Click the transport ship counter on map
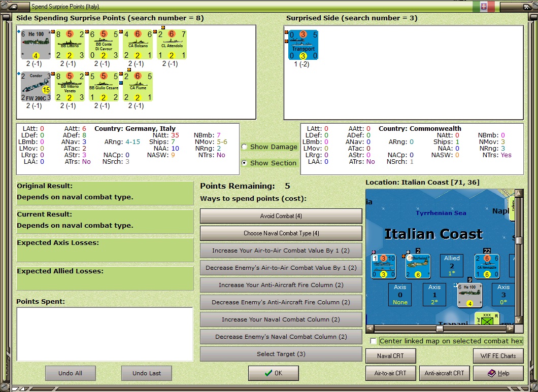 coord(384,266)
